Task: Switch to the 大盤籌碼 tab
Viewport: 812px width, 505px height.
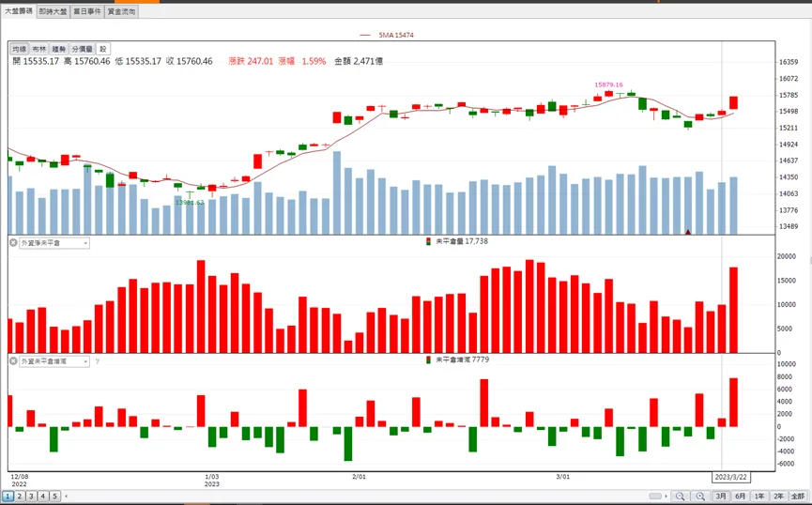Action: [19, 11]
